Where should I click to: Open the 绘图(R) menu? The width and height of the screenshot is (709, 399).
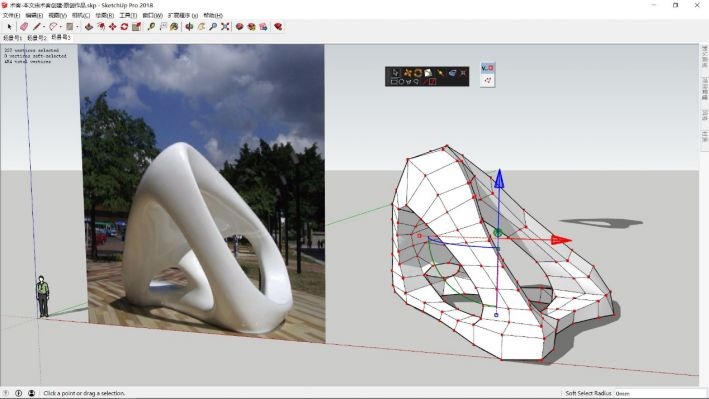[x=104, y=15]
